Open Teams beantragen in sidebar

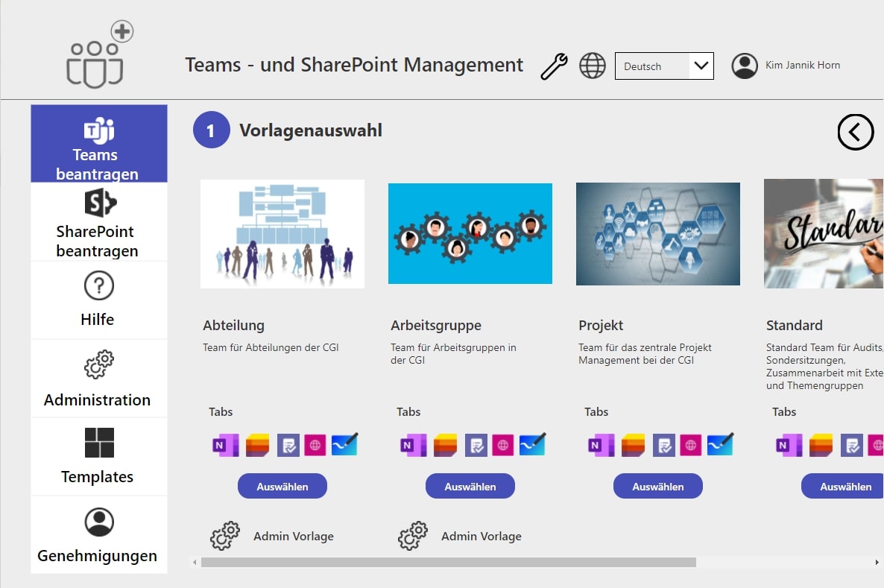point(98,144)
